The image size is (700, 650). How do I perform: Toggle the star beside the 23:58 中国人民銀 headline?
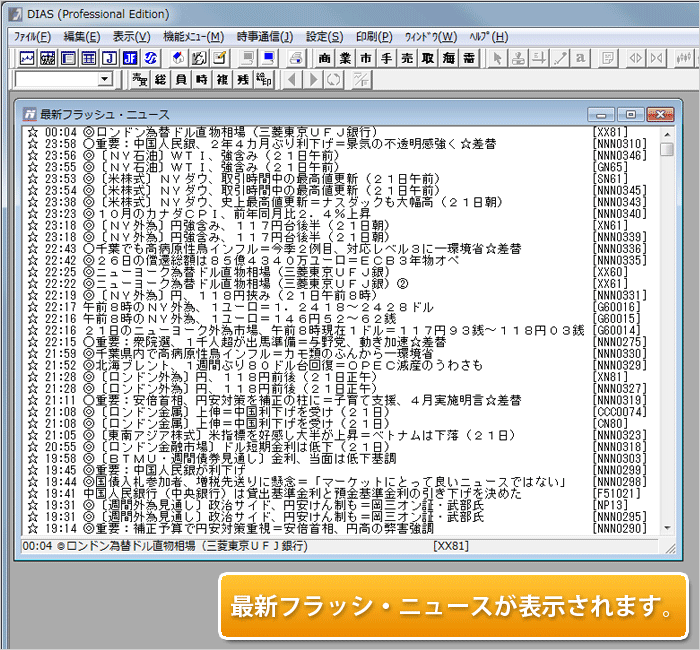pos(32,144)
